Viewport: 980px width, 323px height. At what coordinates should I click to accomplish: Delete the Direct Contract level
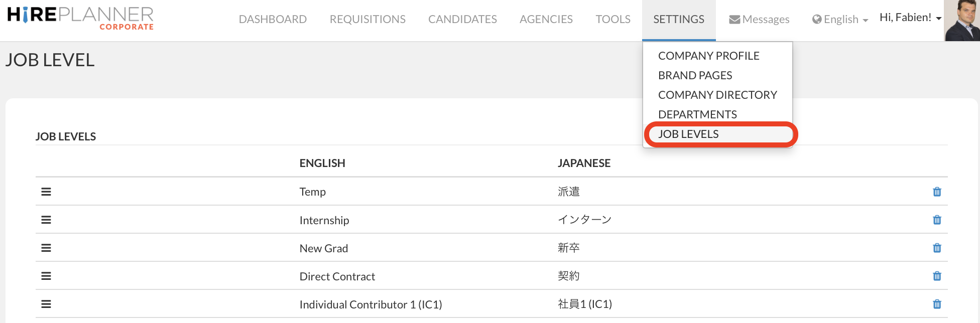pyautogui.click(x=937, y=276)
